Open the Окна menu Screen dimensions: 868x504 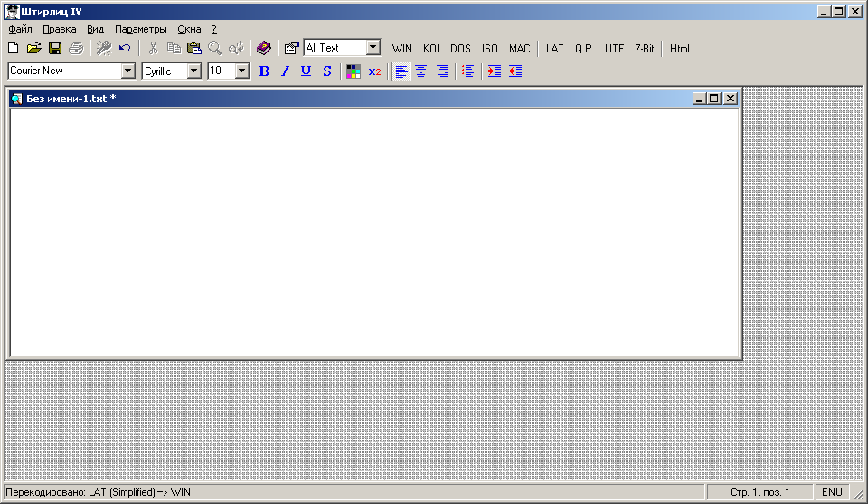tap(189, 29)
